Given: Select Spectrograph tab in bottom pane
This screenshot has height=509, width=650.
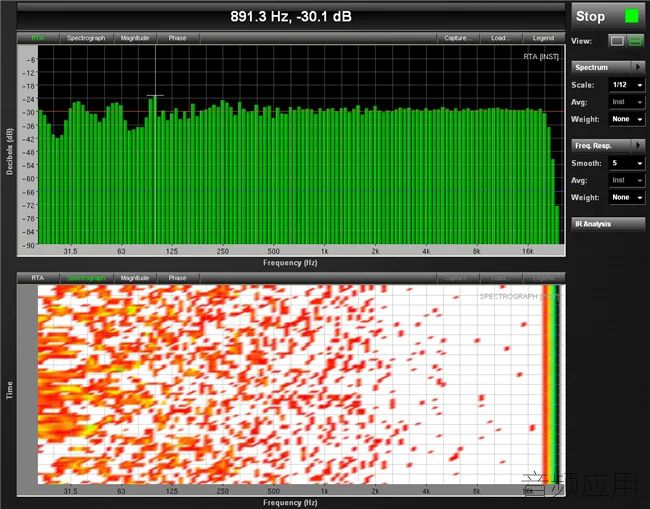Looking at the screenshot, I should (x=86, y=278).
